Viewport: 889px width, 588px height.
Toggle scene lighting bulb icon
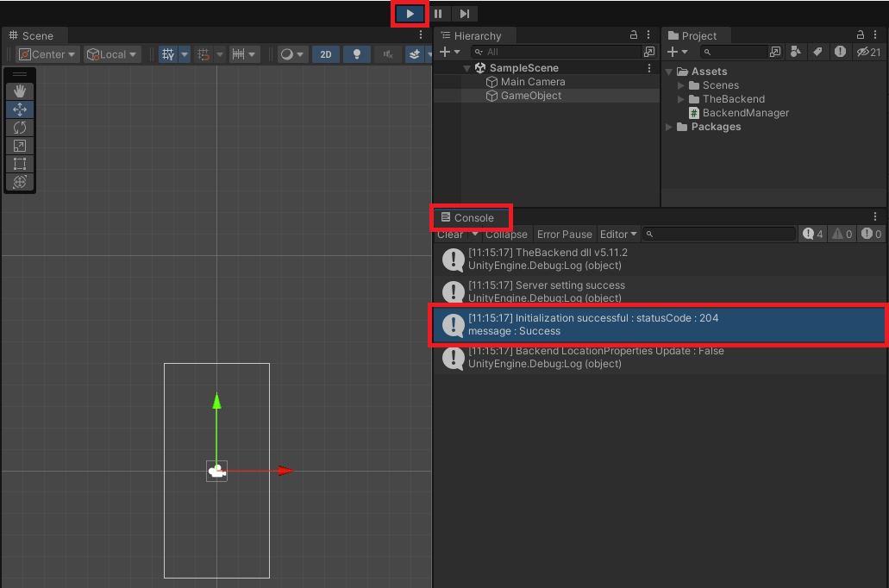pyautogui.click(x=357, y=54)
